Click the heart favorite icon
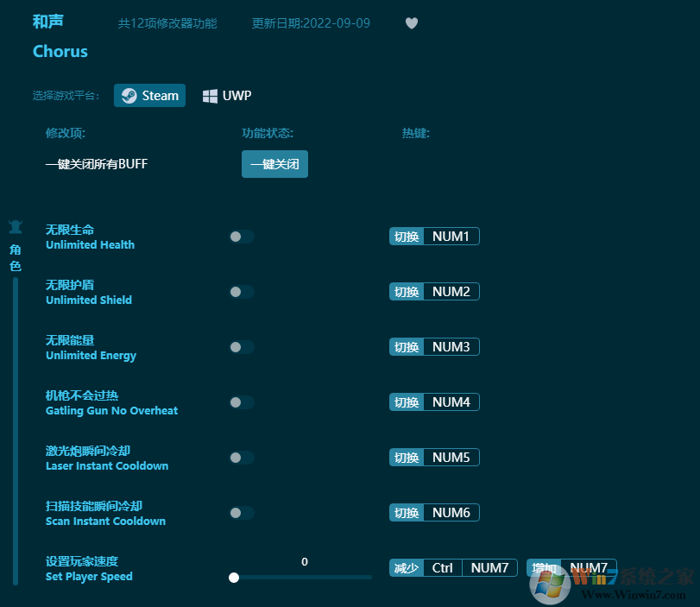The image size is (700, 607). coord(412,23)
